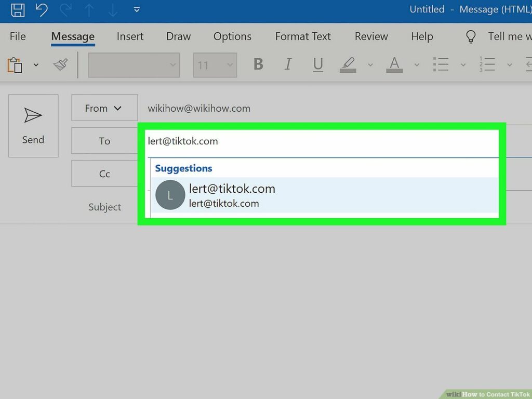Screen dimensions: 532x399
Task: Apply the font color
Action: (x=394, y=65)
